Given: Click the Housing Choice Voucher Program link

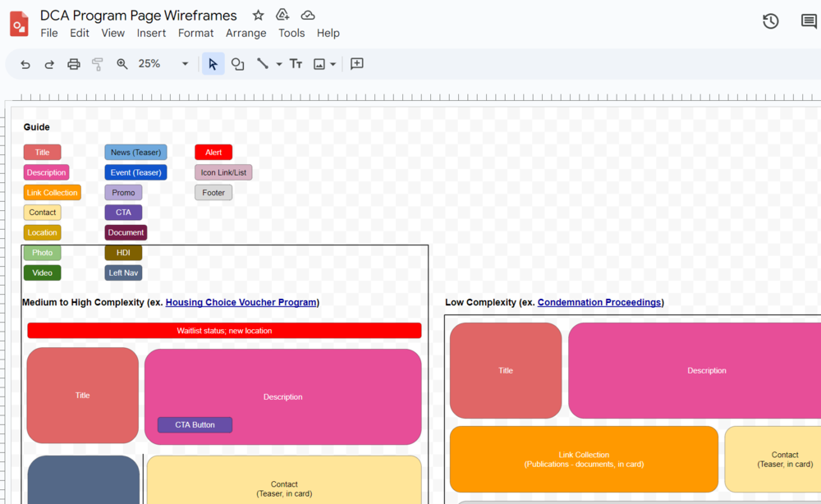Looking at the screenshot, I should [x=241, y=302].
